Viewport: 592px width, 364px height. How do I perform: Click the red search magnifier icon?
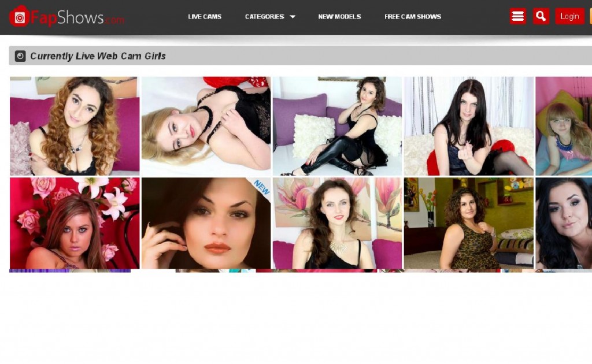[541, 16]
